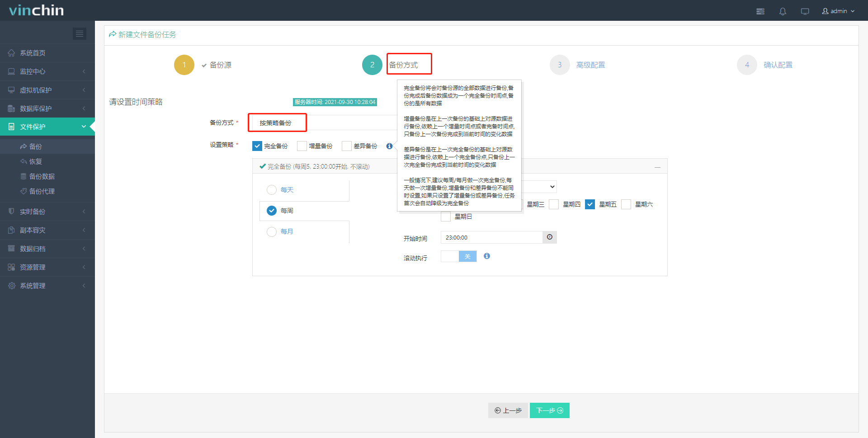This screenshot has width=868, height=438.
Task: Expand the 实时备份 menu chevron
Action: 84,212
